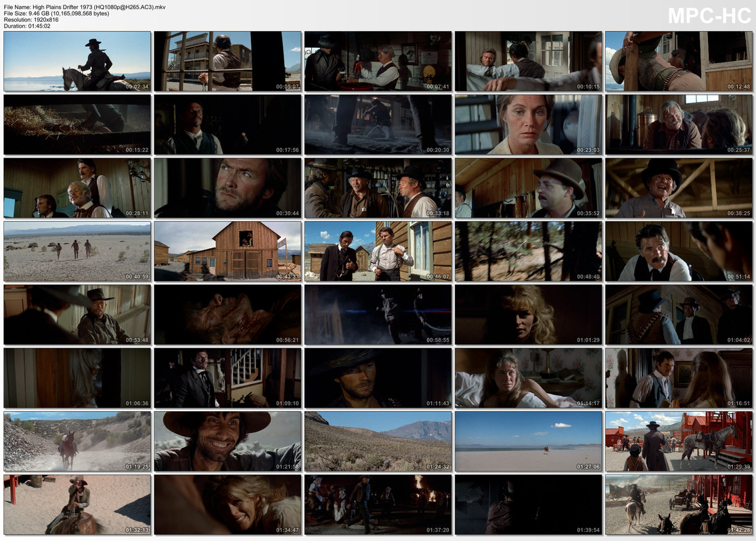
Task: Select the dark frame at 00:56:21
Action: tap(227, 314)
